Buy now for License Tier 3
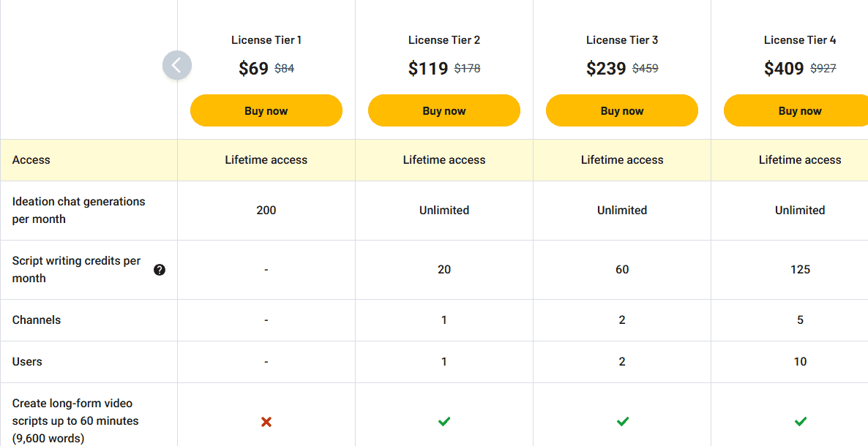The image size is (868, 446). [x=621, y=110]
